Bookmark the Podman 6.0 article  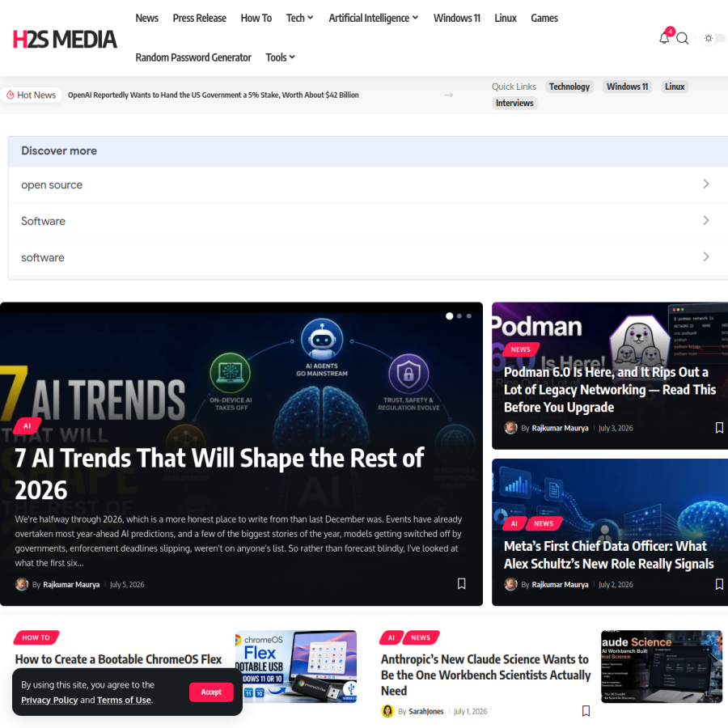(x=719, y=428)
